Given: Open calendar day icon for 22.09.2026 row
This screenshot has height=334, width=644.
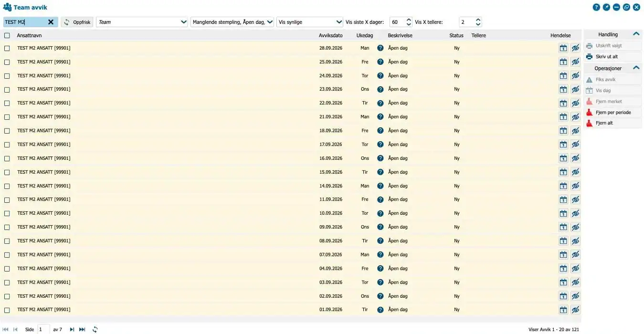Looking at the screenshot, I should point(563,103).
